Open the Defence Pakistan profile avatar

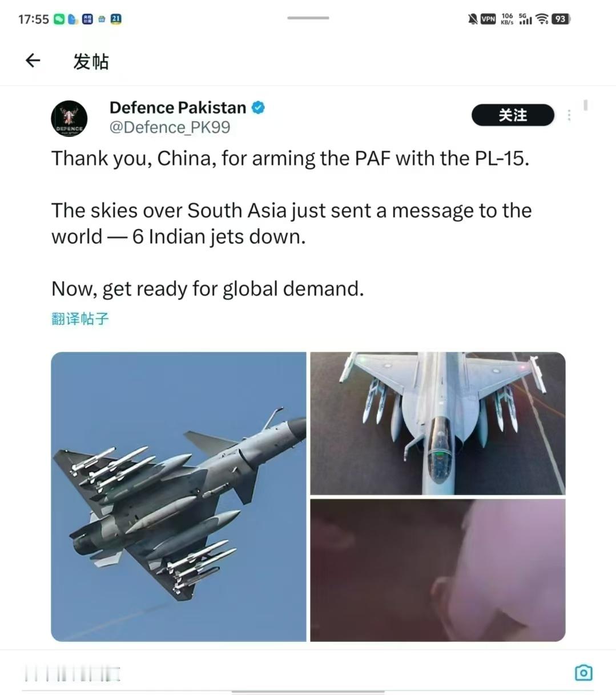point(70,118)
